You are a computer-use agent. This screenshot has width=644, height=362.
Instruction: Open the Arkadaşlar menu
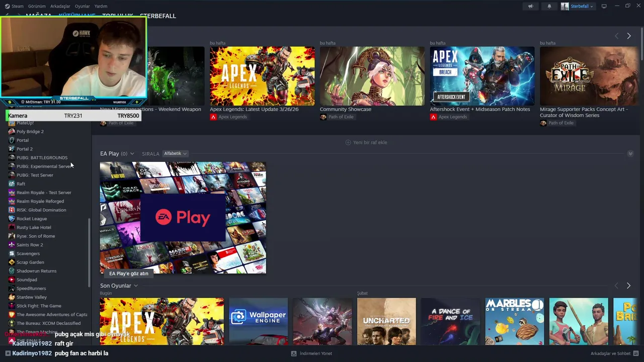tap(60, 6)
